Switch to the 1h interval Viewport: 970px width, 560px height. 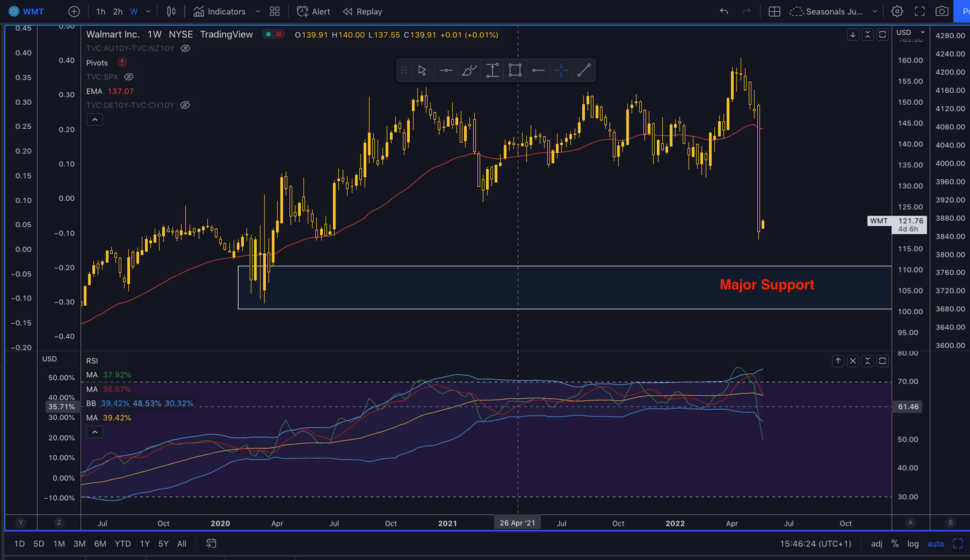click(101, 11)
